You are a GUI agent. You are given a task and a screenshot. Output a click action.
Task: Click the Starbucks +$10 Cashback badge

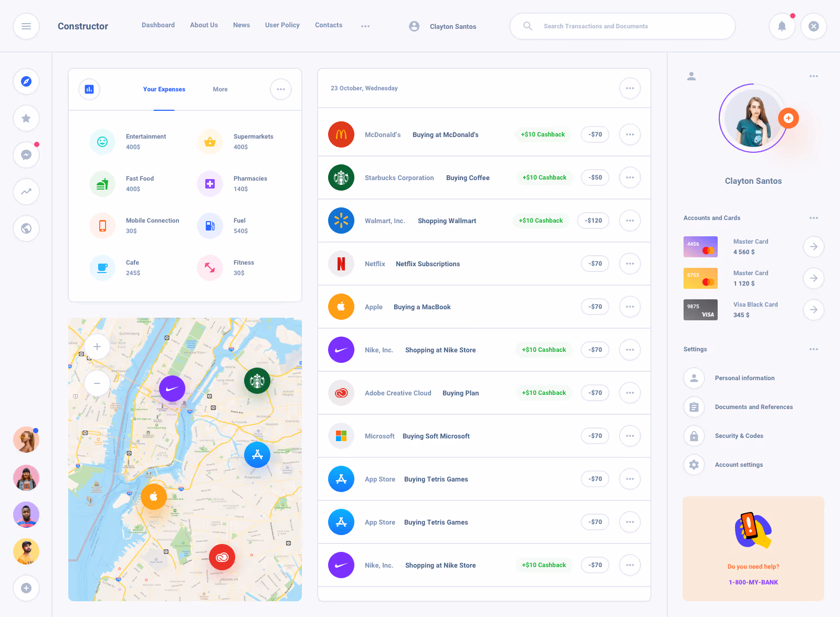[544, 177]
